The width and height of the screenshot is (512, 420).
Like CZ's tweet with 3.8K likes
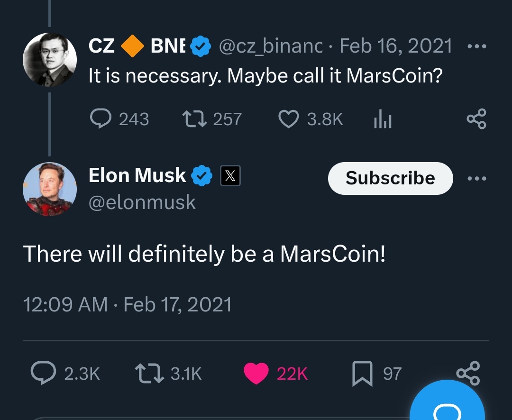[x=288, y=119]
